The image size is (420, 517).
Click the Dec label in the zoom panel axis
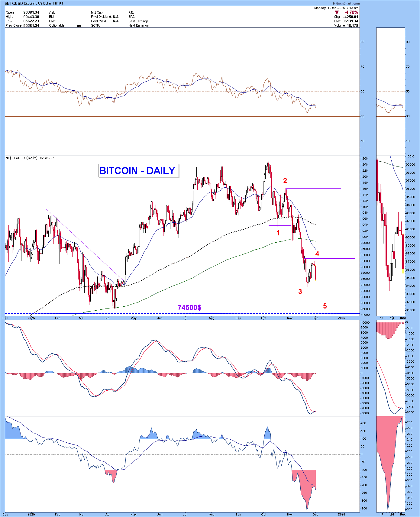pos(402,318)
